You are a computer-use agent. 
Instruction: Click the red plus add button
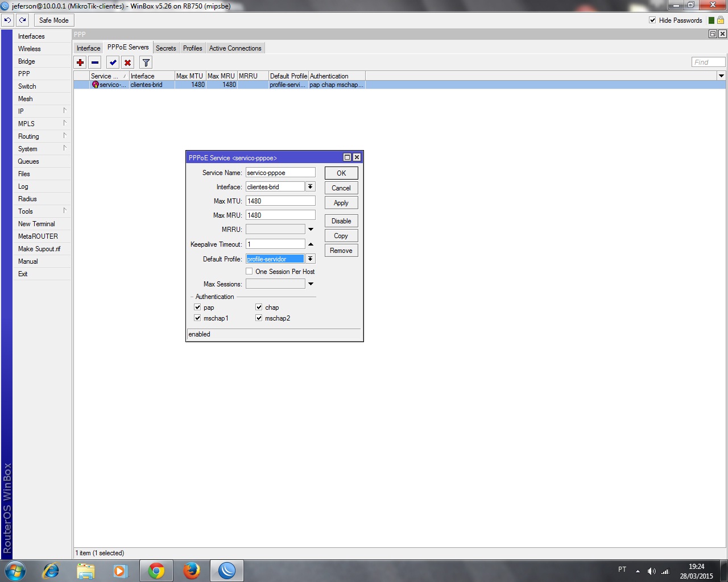(x=80, y=63)
